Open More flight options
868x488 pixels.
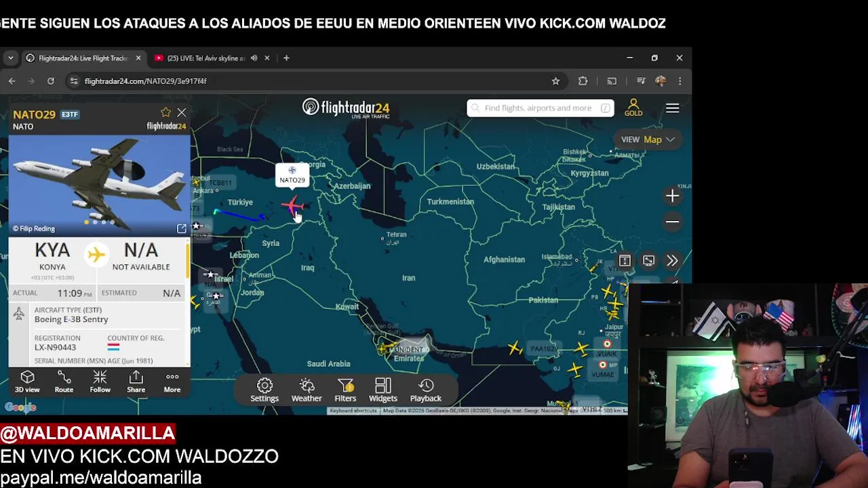172,382
